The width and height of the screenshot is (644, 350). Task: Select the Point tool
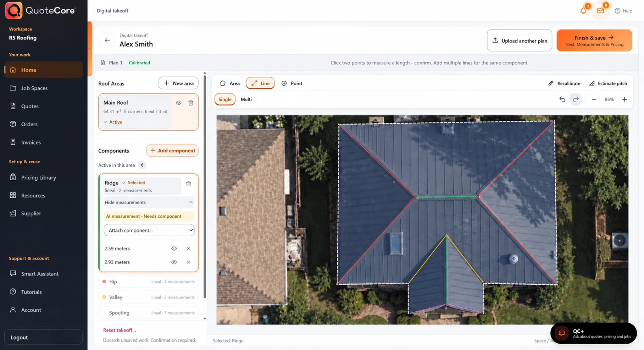click(292, 83)
